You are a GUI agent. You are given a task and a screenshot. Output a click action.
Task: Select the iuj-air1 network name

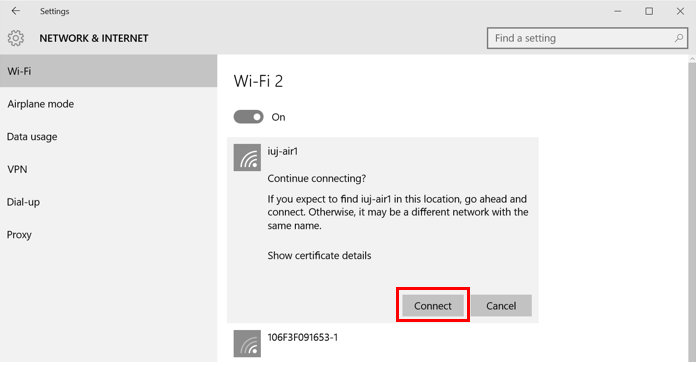[x=283, y=151]
